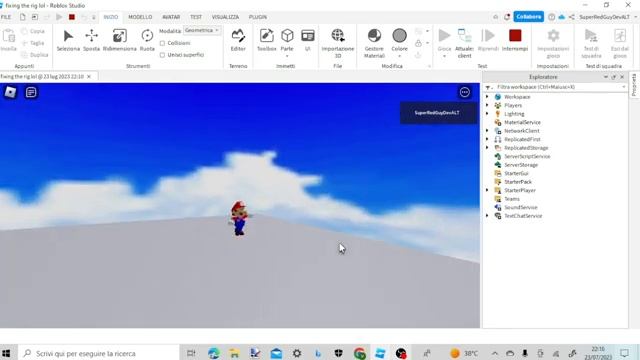Switch to the AVATAR ribbon tab
640x360 pixels.
tap(171, 17)
